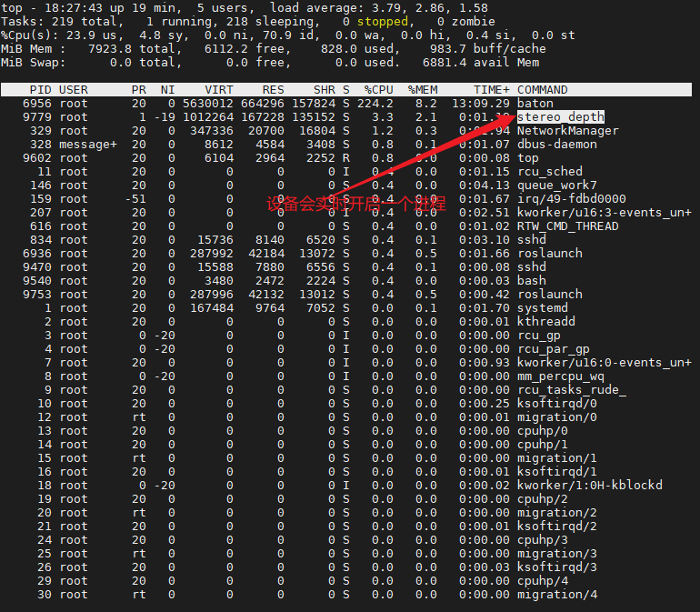The height and width of the screenshot is (612, 700).
Task: Select kworker/u16:0-events_un+ command
Action: pos(604,363)
